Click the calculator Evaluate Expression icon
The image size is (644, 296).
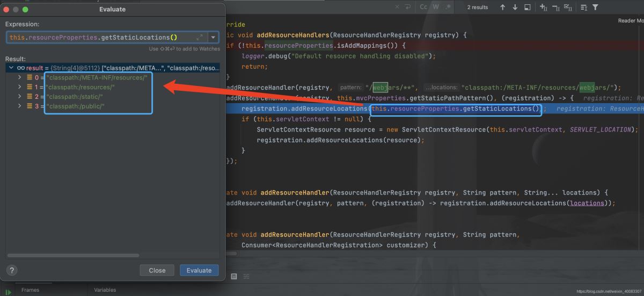234,276
